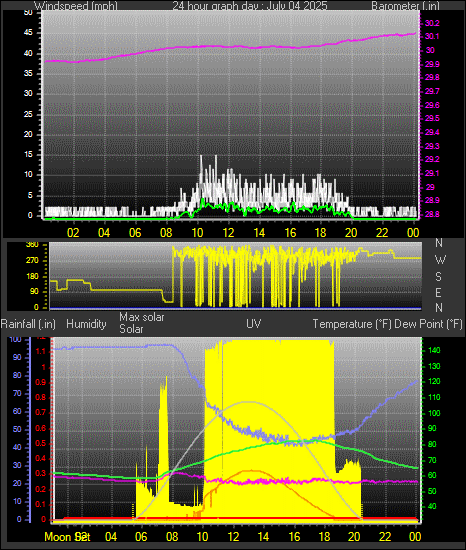
Task: Click the 120 value on temperature scale
Action: click(x=434, y=382)
